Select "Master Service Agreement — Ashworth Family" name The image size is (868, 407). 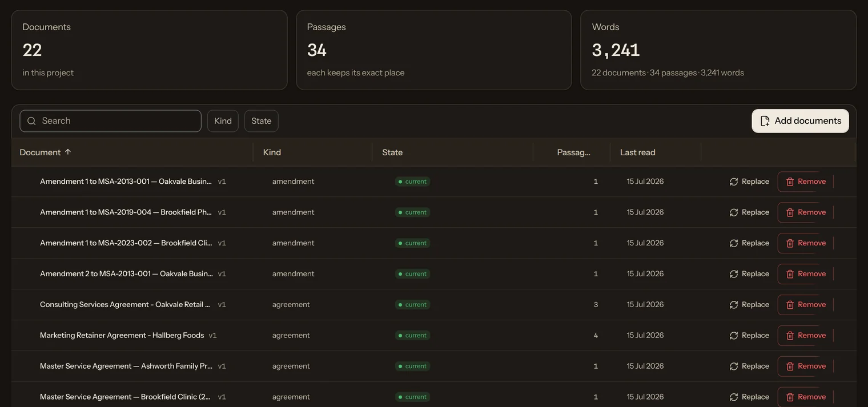click(x=126, y=366)
